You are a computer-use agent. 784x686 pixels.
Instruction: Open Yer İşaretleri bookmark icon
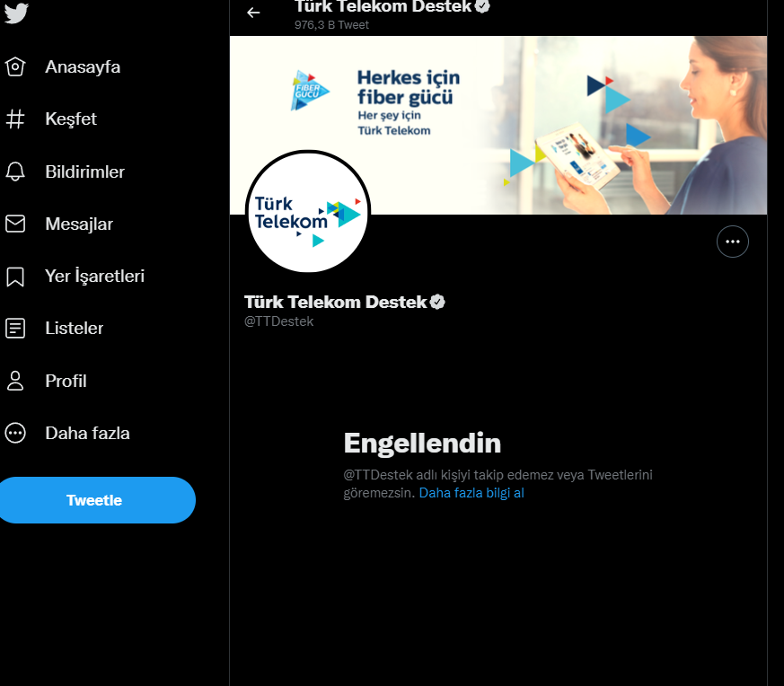point(15,276)
